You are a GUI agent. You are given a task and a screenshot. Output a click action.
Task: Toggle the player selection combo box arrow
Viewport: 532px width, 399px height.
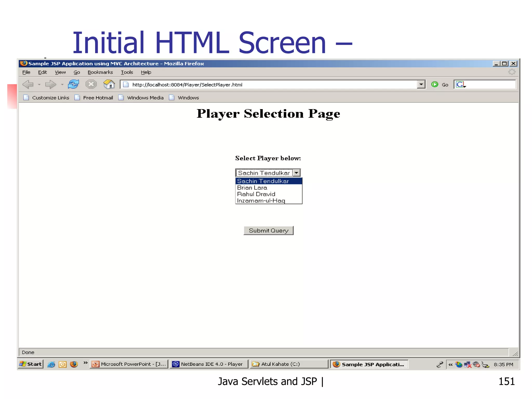296,173
